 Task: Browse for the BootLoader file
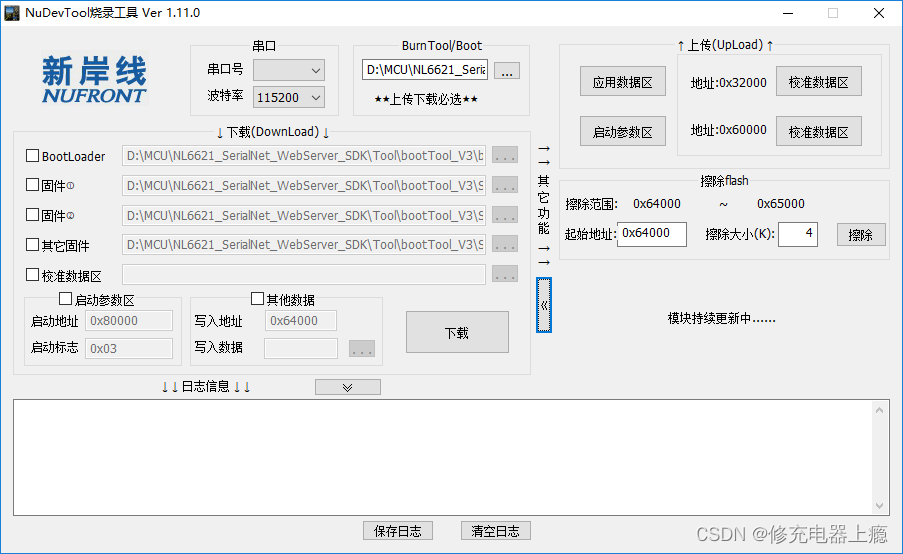coord(505,155)
